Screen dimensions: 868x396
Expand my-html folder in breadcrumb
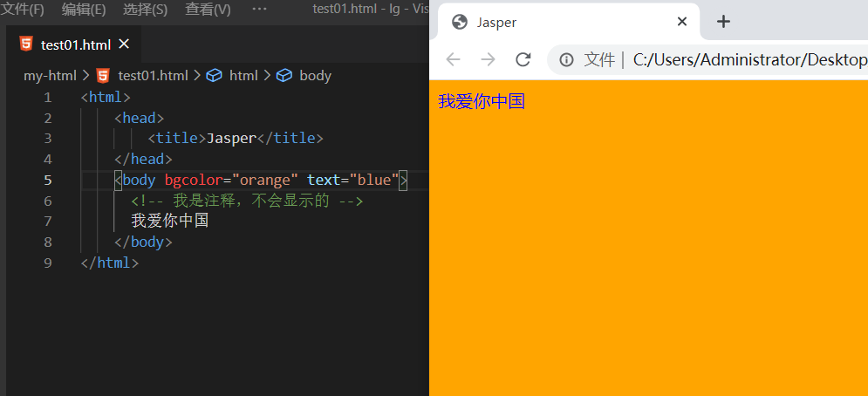(50, 76)
